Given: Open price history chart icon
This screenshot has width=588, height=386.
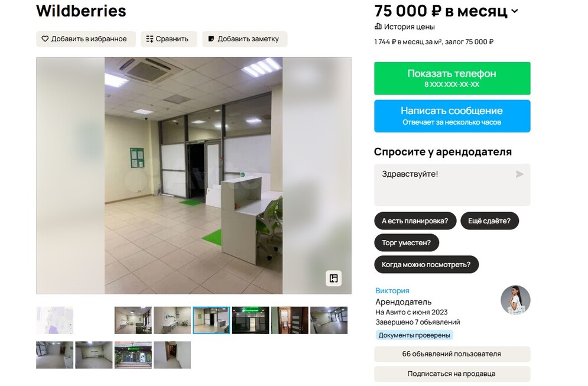Looking at the screenshot, I should point(378,27).
